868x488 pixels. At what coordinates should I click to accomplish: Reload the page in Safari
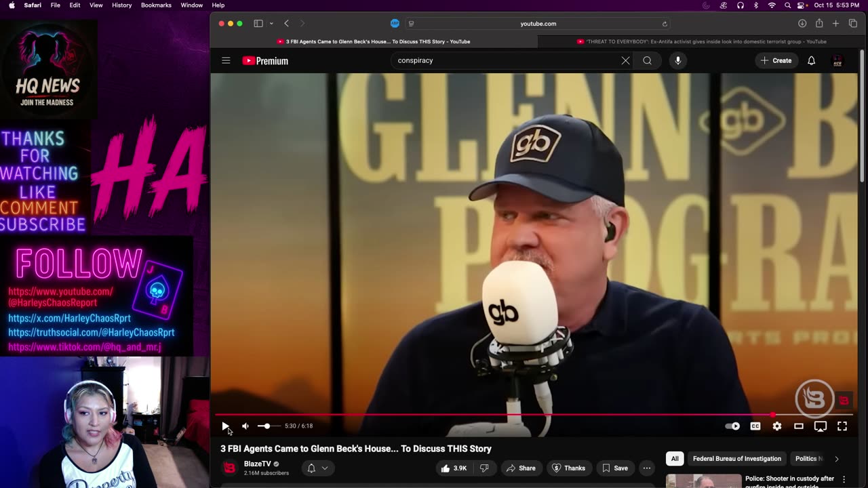(665, 24)
